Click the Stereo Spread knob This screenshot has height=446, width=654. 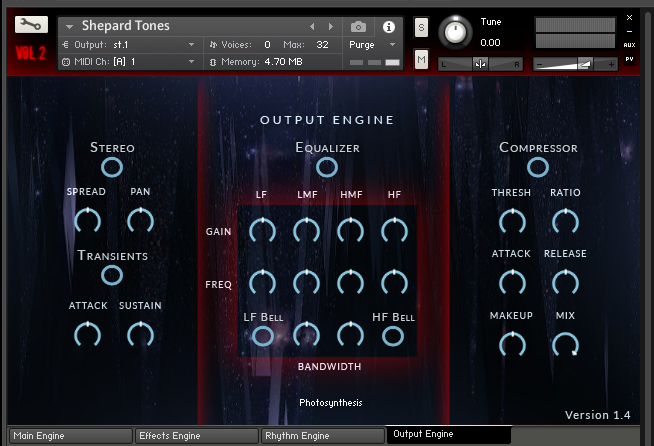pos(88,220)
